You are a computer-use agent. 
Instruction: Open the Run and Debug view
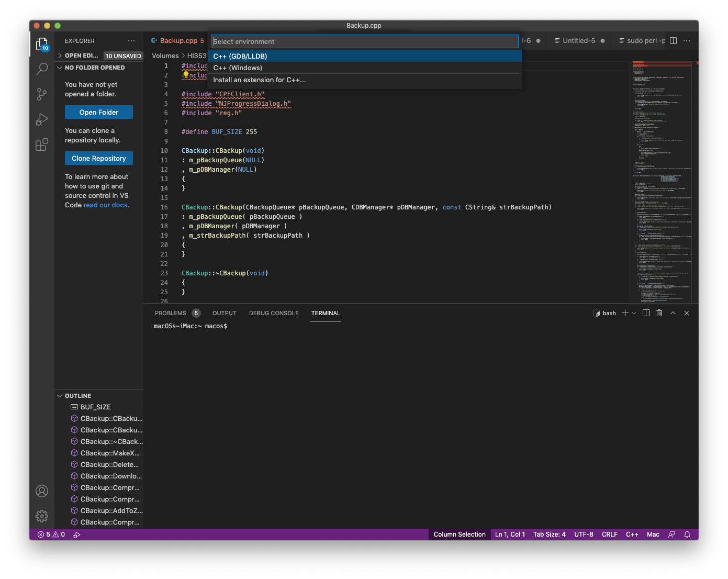point(42,119)
